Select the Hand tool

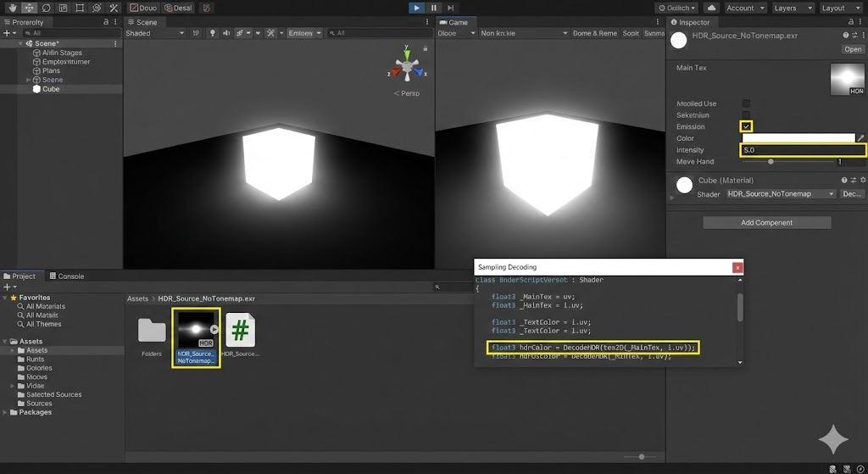(x=12, y=8)
